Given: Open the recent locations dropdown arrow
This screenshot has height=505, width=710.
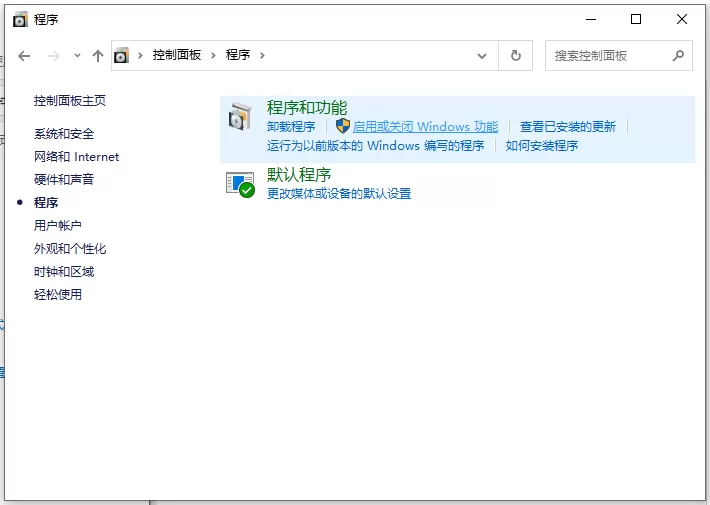Looking at the screenshot, I should tap(77, 56).
